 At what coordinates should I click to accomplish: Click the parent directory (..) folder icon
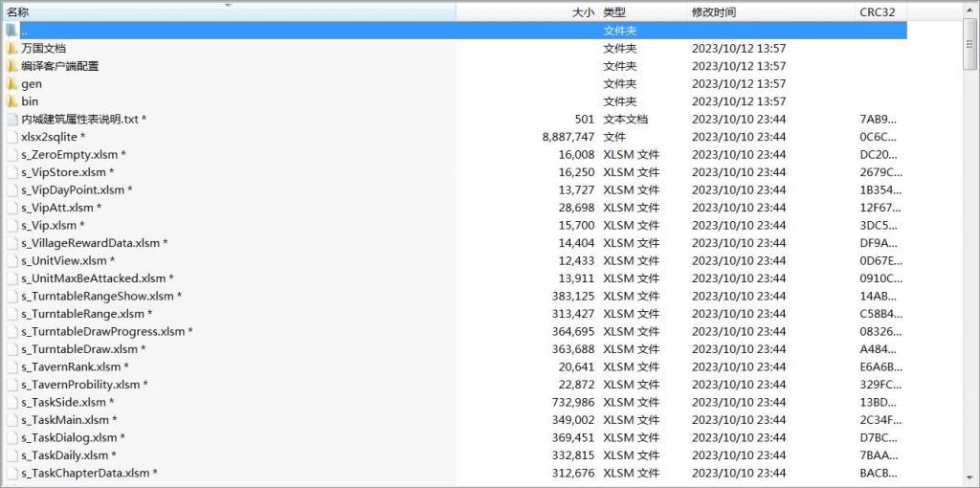point(11,31)
